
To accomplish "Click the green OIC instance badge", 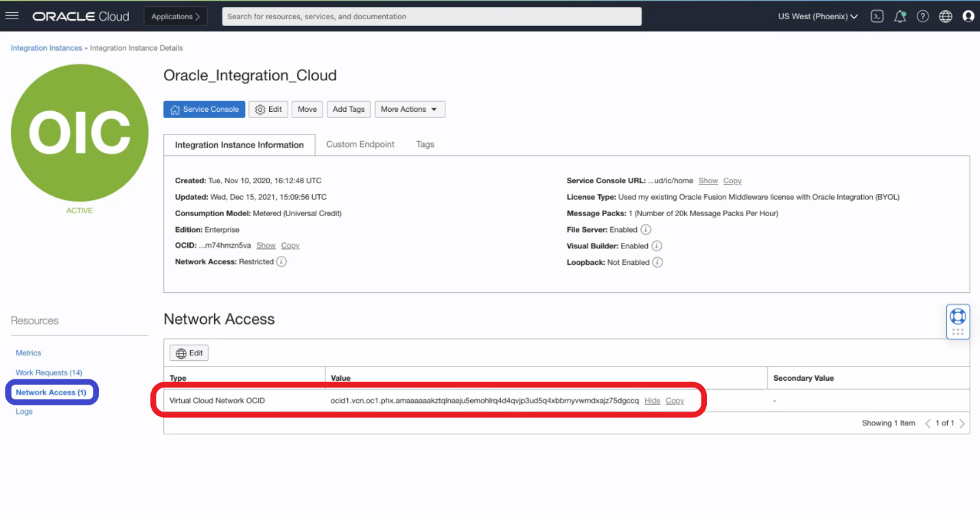I will click(80, 133).
